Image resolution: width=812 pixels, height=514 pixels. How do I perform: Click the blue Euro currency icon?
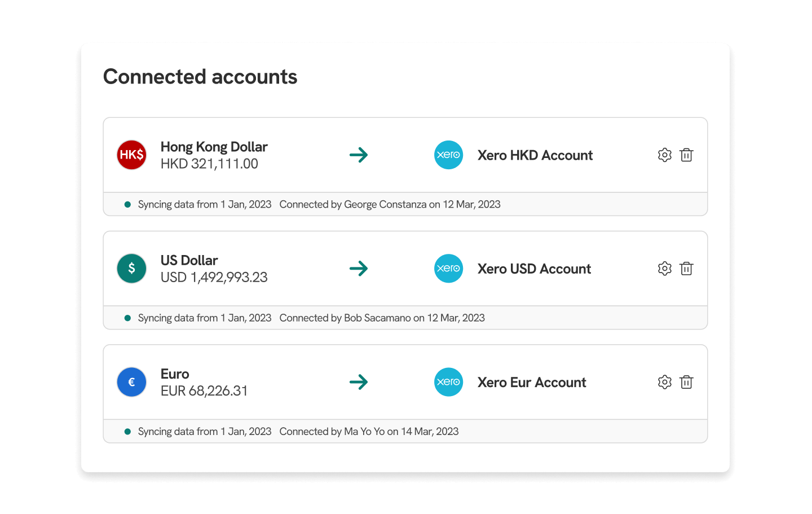tap(131, 382)
